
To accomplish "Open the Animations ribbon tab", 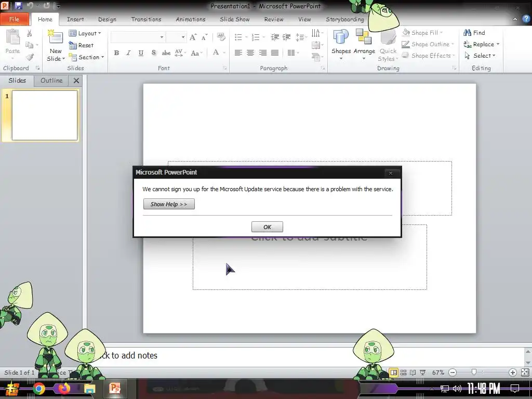I will click(x=190, y=19).
